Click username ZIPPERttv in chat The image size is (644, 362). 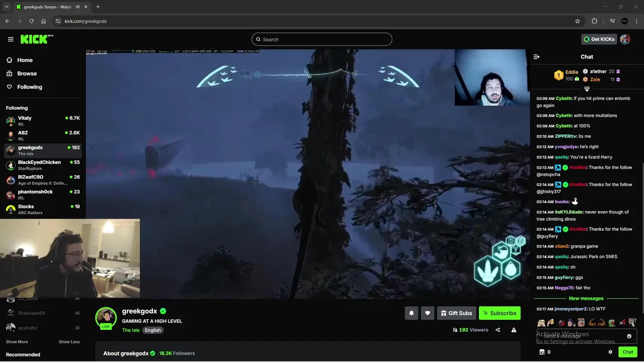pos(566,136)
